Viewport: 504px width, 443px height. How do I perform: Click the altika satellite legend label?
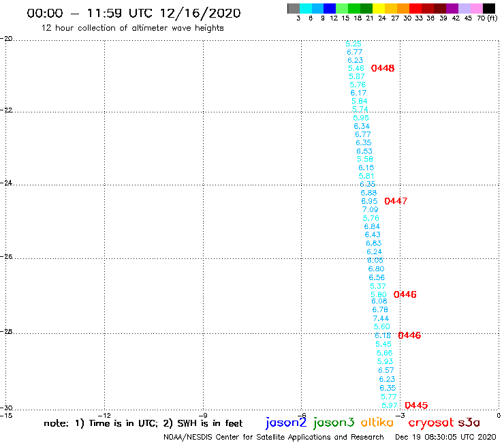pyautogui.click(x=377, y=423)
